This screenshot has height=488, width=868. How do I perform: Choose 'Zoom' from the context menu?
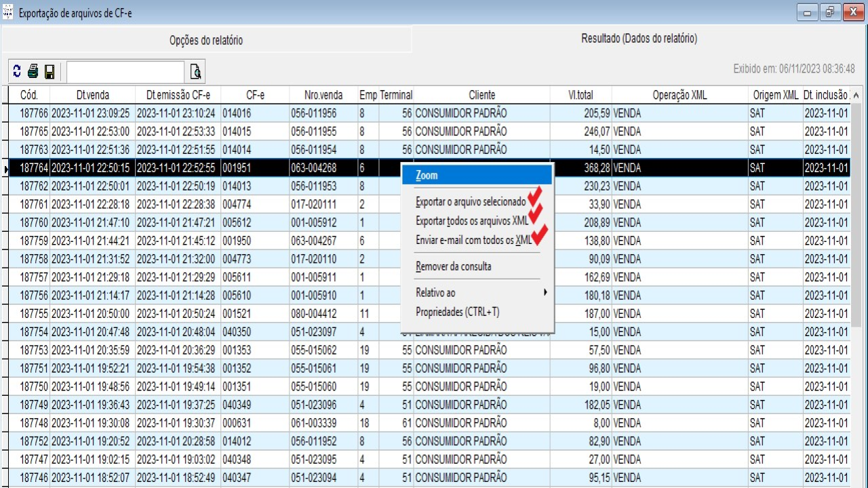pos(427,176)
